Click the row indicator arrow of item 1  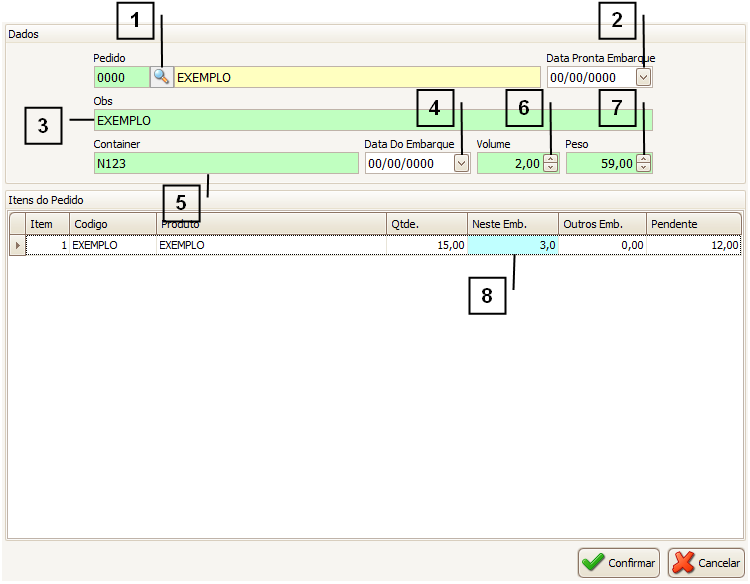pos(17,245)
